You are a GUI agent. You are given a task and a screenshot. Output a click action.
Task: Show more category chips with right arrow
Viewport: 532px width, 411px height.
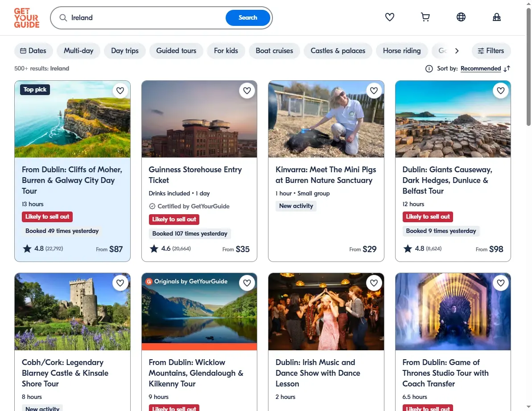point(457,50)
